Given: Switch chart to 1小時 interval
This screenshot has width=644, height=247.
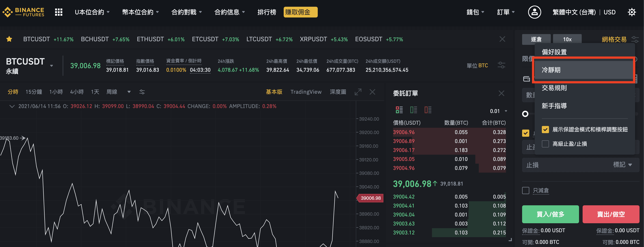Looking at the screenshot, I should point(56,92).
